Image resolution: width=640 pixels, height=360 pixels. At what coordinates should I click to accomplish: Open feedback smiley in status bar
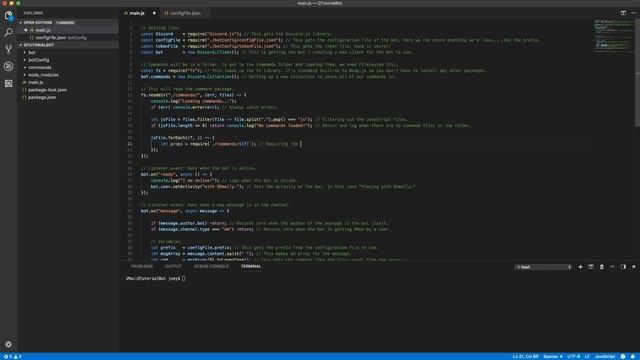click(x=623, y=356)
